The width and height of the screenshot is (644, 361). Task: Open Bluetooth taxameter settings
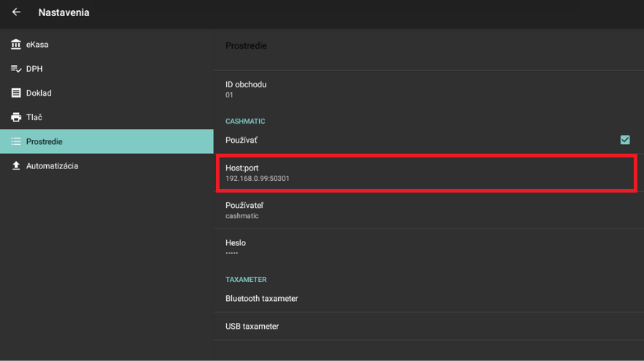coord(261,299)
